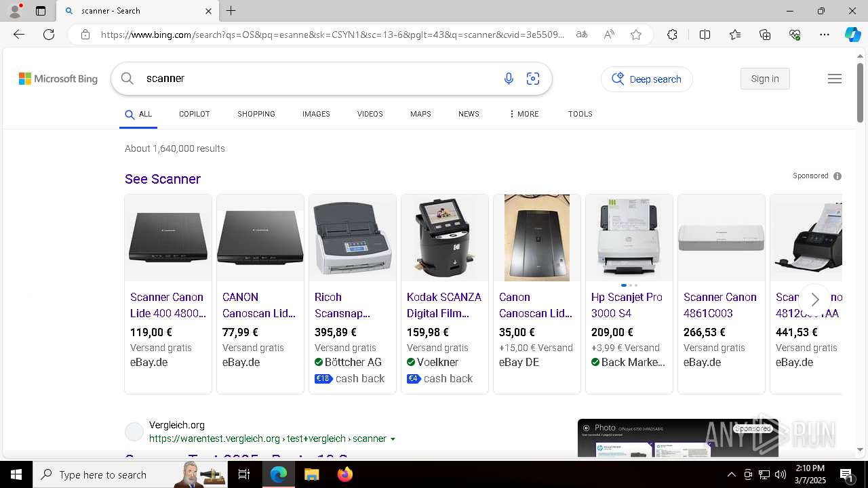This screenshot has width=868, height=488.
Task: Open Favorites list icon
Action: click(x=735, y=35)
